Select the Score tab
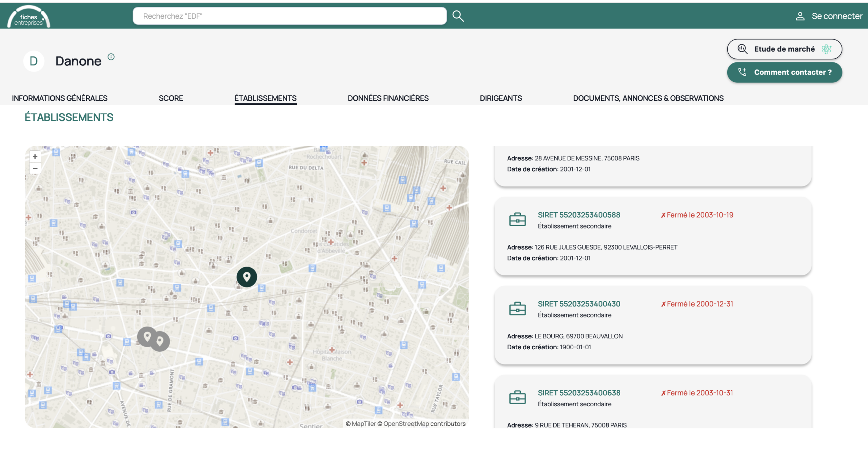The image size is (868, 450). pyautogui.click(x=171, y=98)
